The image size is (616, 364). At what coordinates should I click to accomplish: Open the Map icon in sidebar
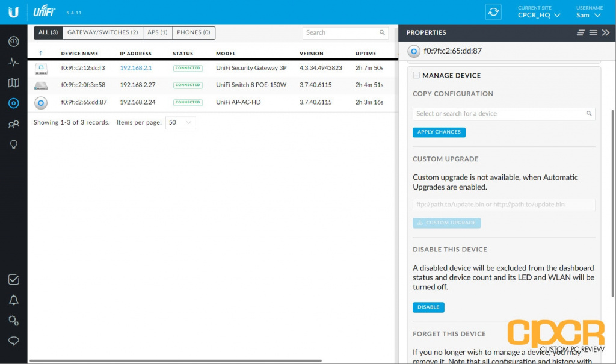click(13, 82)
